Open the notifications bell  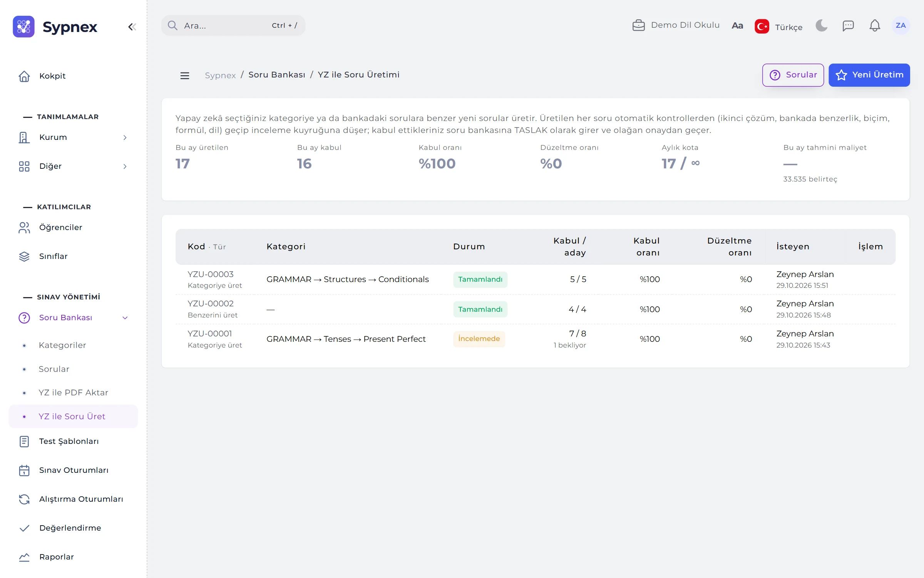(875, 25)
